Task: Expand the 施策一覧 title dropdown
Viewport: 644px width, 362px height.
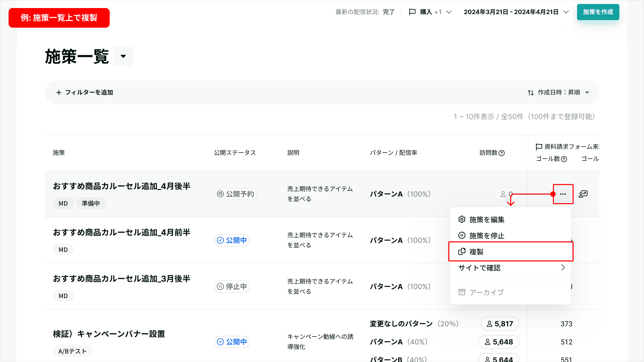Action: coord(123,56)
